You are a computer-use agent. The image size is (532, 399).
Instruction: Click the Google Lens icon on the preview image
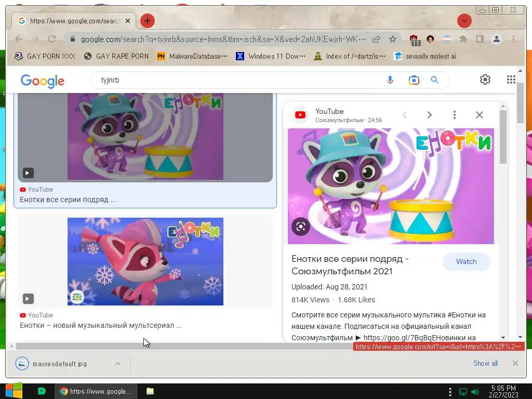pyautogui.click(x=301, y=227)
